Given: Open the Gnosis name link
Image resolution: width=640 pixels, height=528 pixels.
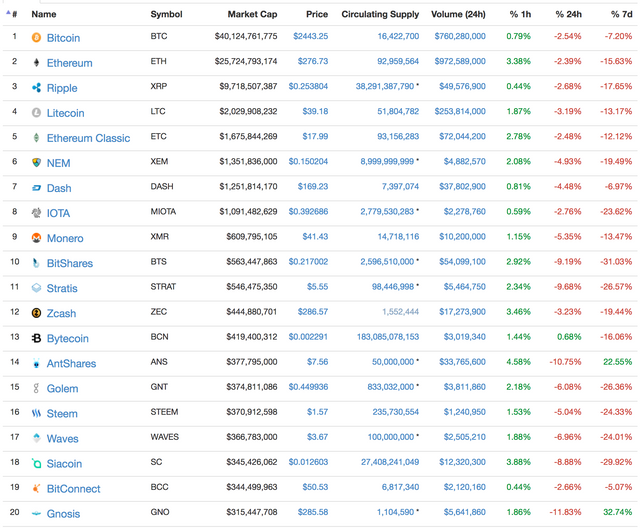Looking at the screenshot, I should (x=63, y=514).
